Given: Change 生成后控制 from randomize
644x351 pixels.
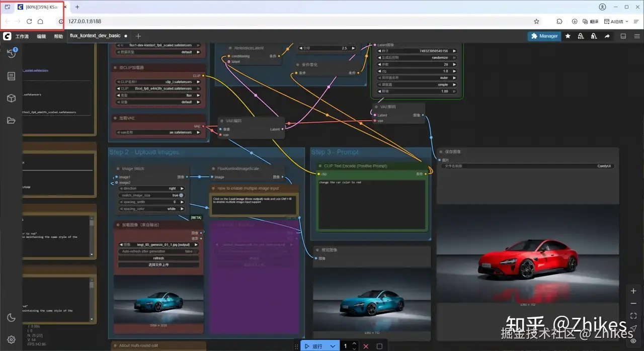Looking at the screenshot, I should [416, 57].
